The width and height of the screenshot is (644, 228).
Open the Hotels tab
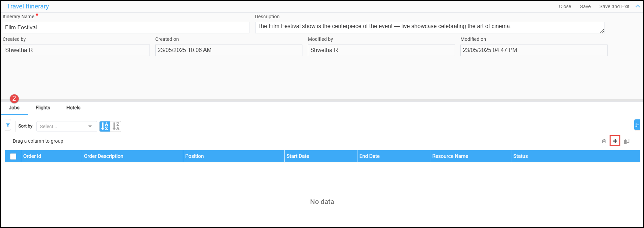pyautogui.click(x=73, y=108)
